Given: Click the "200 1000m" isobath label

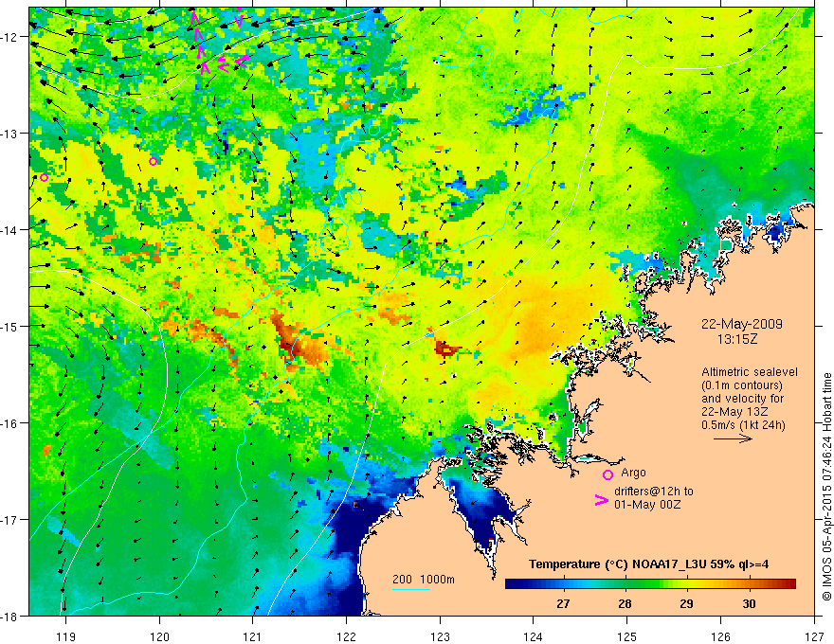Looking at the screenshot, I should pyautogui.click(x=424, y=580).
